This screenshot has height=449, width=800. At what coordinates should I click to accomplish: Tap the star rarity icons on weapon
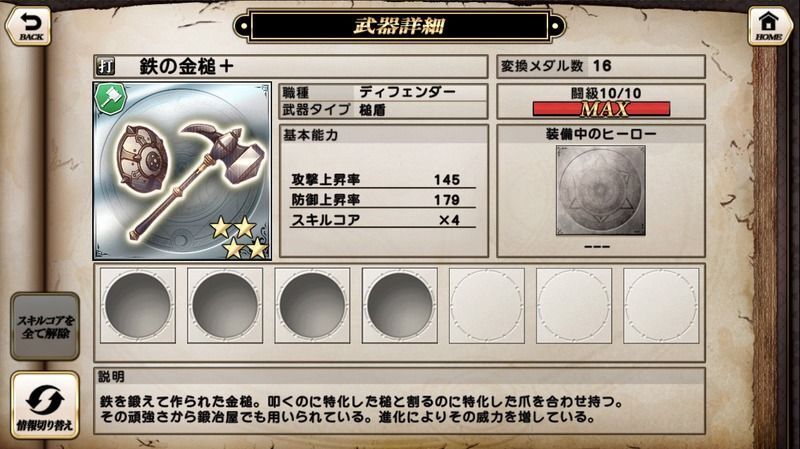click(240, 237)
